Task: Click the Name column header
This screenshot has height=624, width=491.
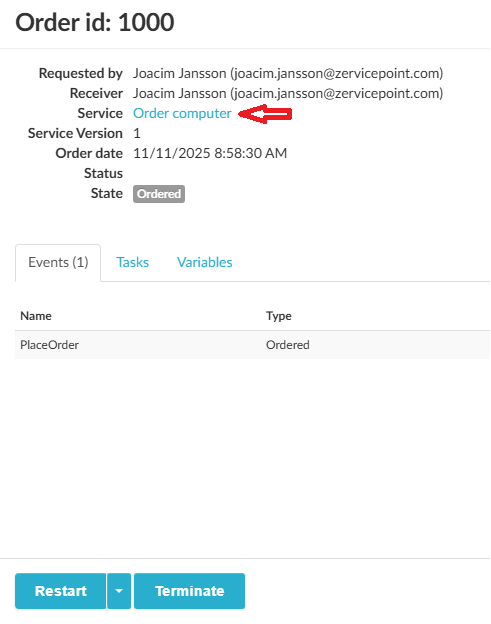Action: 36,316
